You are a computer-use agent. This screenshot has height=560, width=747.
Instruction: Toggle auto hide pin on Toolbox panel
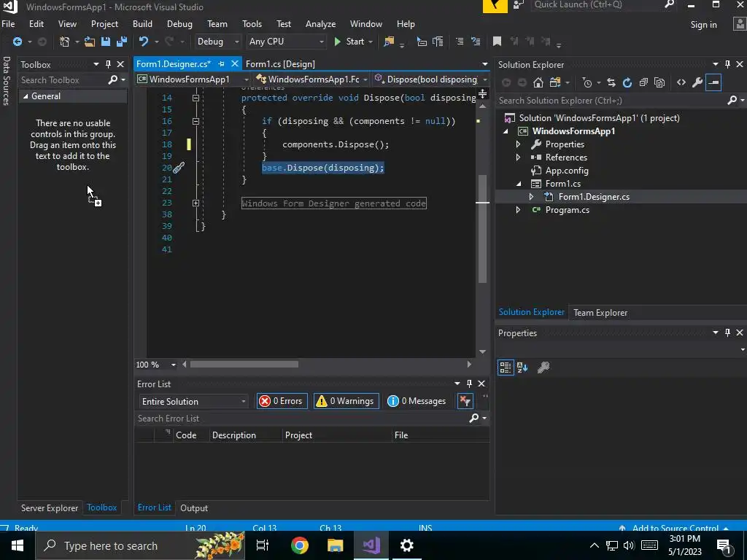108,64
